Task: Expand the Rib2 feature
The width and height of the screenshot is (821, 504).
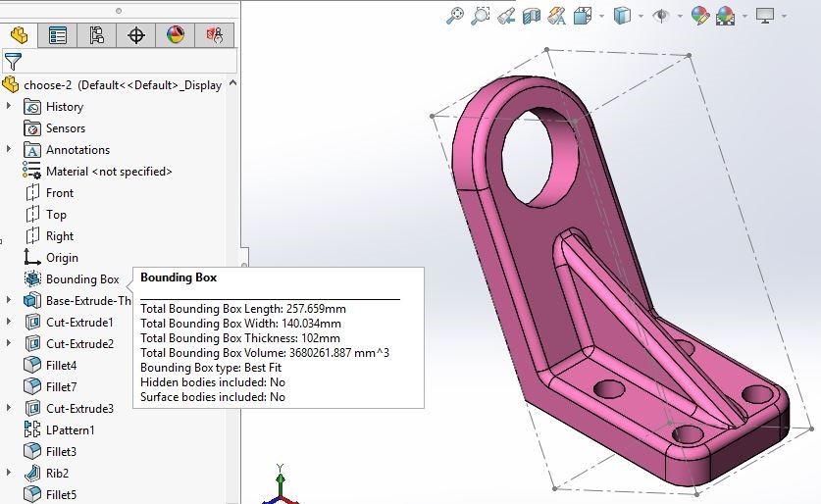Action: pos(9,473)
